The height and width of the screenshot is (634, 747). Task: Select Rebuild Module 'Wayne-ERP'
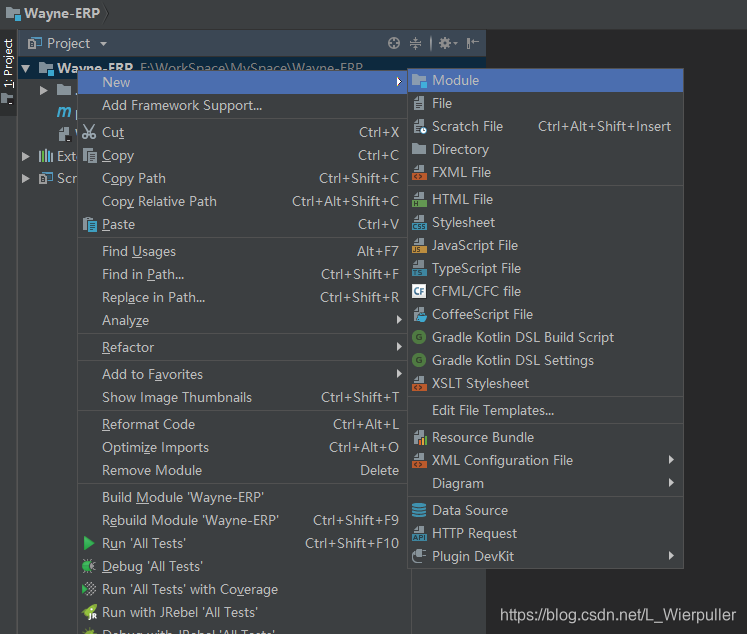[242, 520]
